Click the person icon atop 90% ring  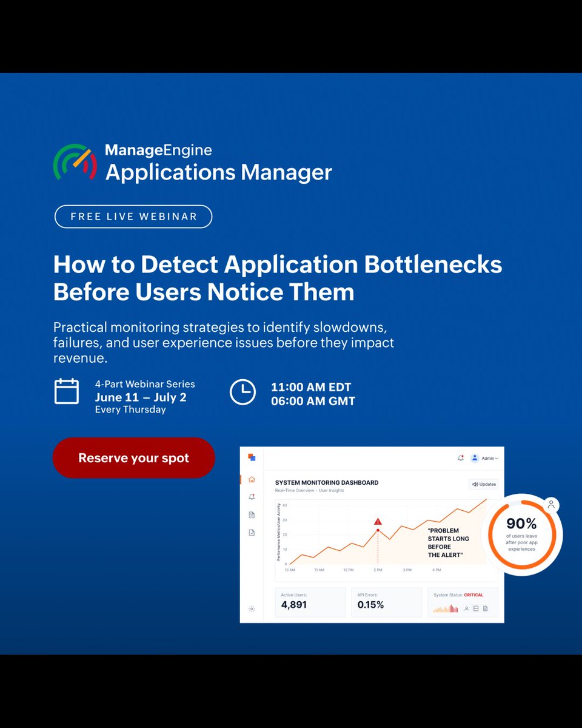(550, 504)
